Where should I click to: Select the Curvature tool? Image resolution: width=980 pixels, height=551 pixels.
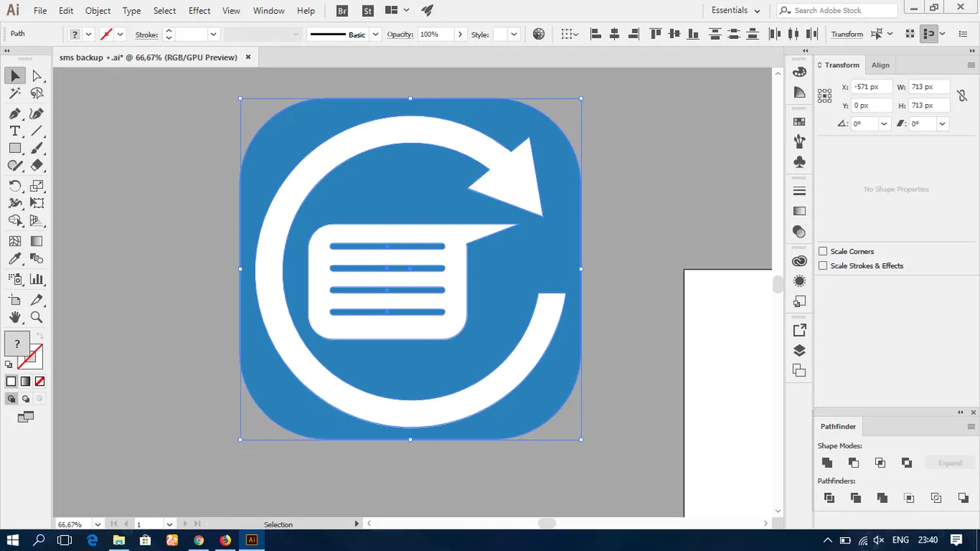(37, 113)
